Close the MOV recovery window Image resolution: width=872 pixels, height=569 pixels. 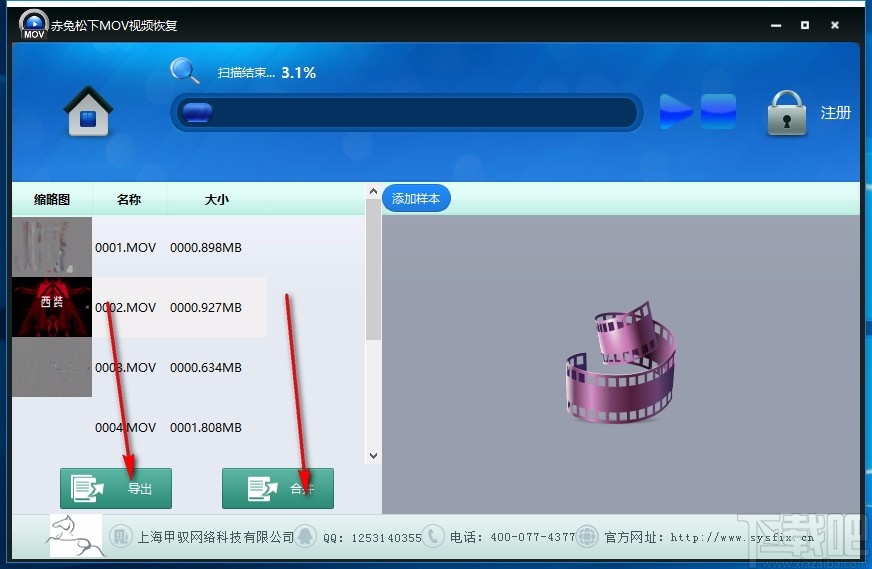(x=835, y=25)
